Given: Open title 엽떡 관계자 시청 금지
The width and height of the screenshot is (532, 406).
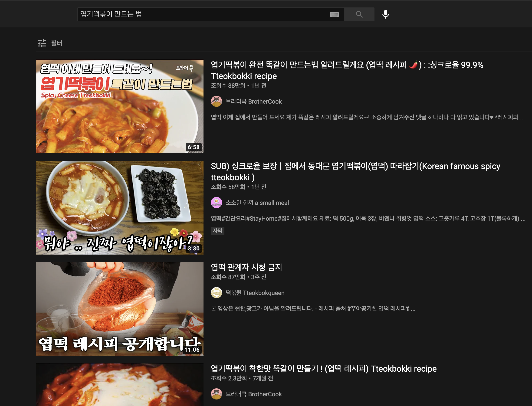Looking at the screenshot, I should click(246, 267).
